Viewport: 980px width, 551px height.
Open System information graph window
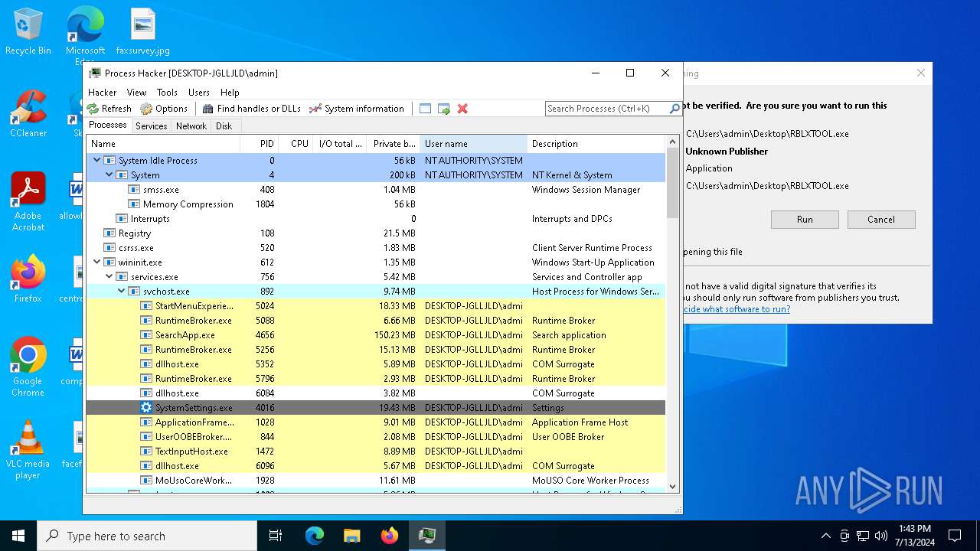[357, 109]
